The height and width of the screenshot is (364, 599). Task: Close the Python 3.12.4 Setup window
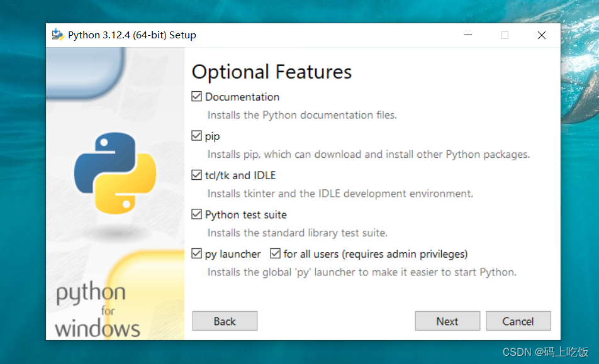(x=541, y=35)
